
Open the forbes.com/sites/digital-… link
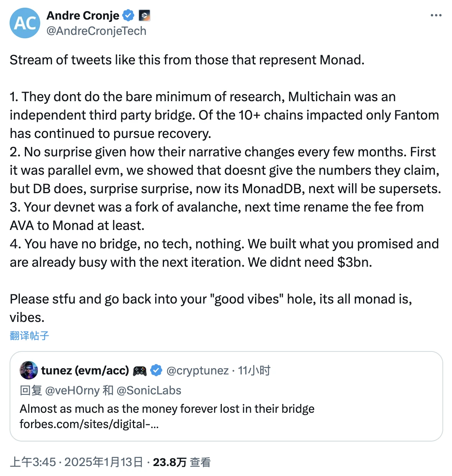pyautogui.click(x=89, y=424)
